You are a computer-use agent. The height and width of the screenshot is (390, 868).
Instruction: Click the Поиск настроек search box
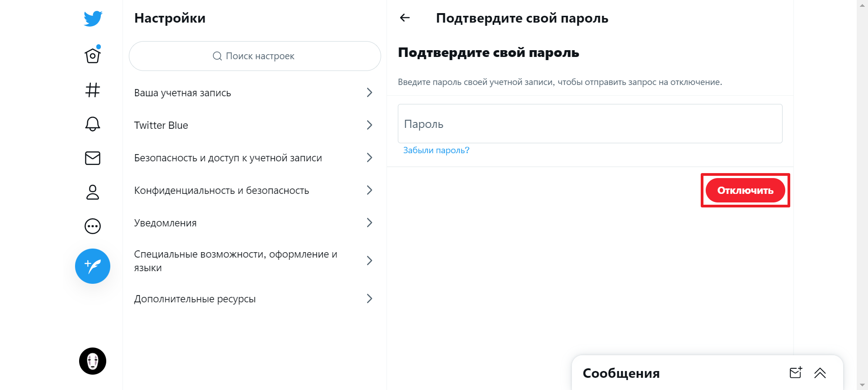click(x=255, y=56)
